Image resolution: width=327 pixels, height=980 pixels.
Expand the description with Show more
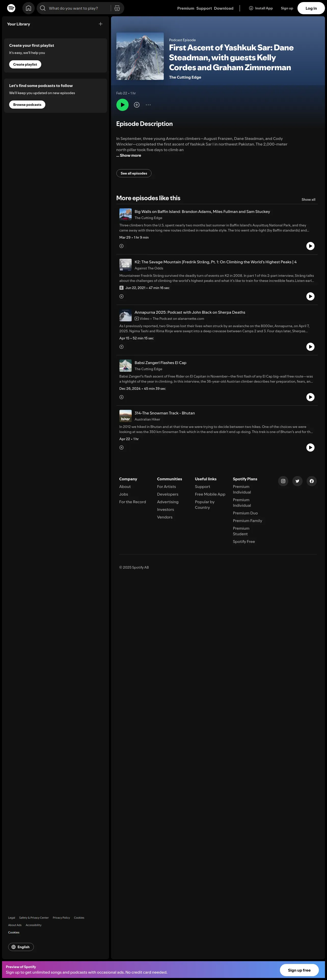click(129, 155)
